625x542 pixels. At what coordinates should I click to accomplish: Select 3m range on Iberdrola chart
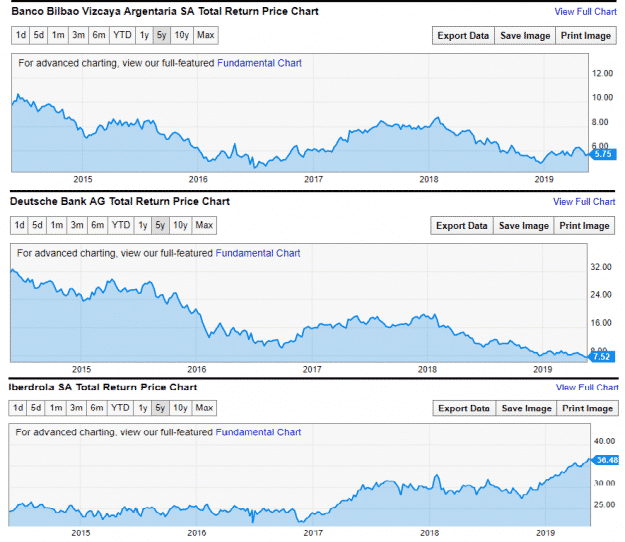click(x=76, y=408)
